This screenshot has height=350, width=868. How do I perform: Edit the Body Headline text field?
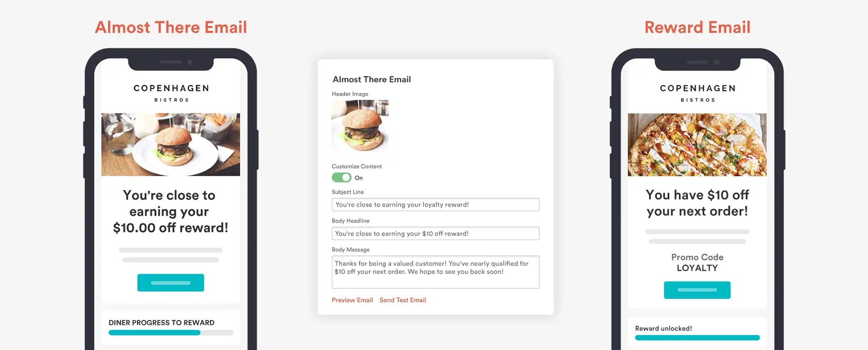point(435,233)
